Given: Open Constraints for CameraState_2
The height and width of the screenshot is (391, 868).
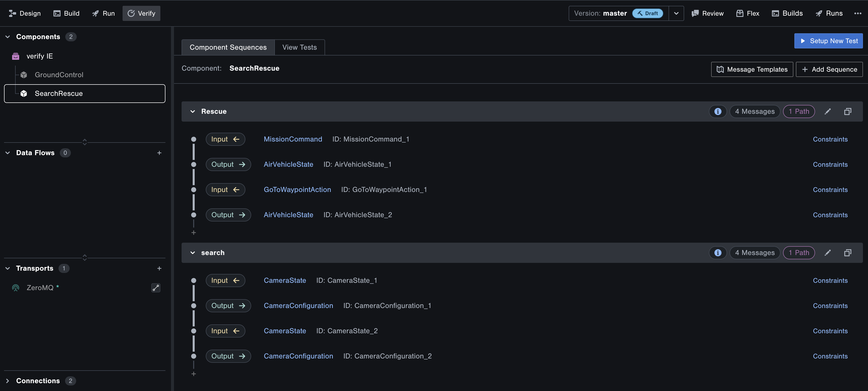Looking at the screenshot, I should [830, 331].
